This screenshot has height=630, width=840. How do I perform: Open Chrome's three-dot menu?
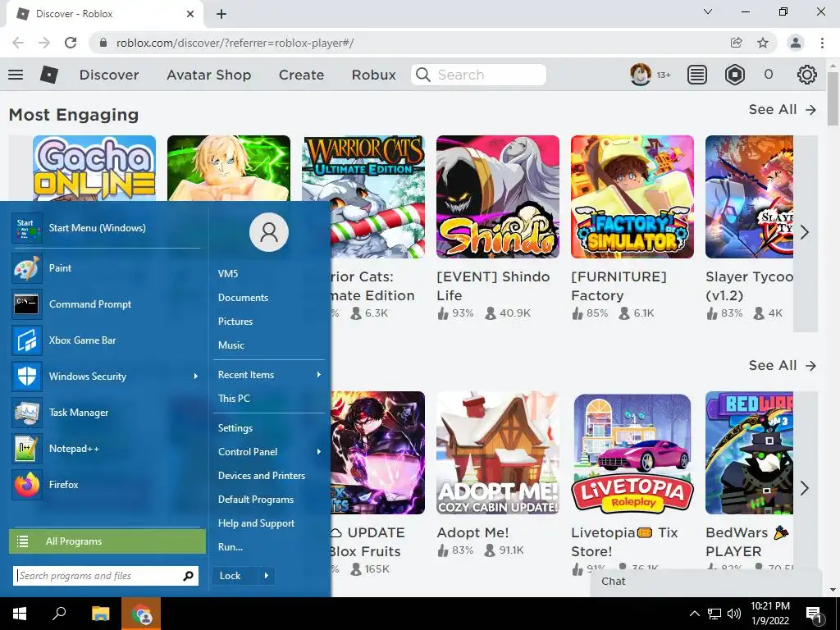(822, 43)
